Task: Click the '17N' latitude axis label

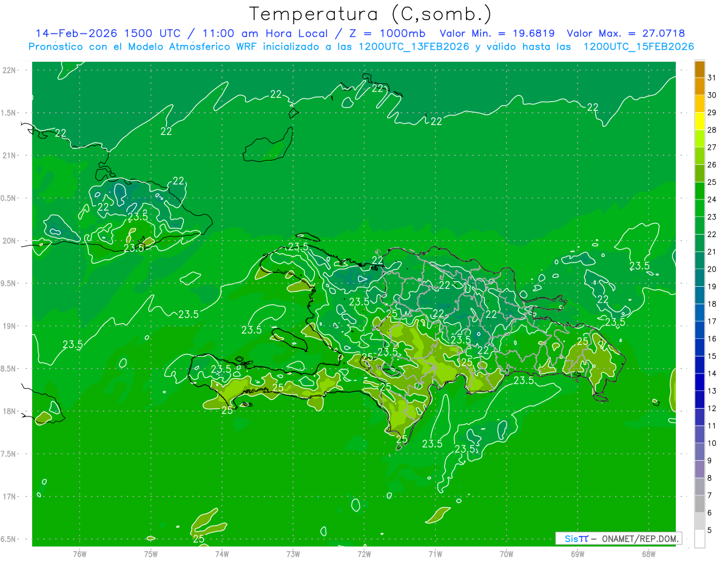Action: 10,497
